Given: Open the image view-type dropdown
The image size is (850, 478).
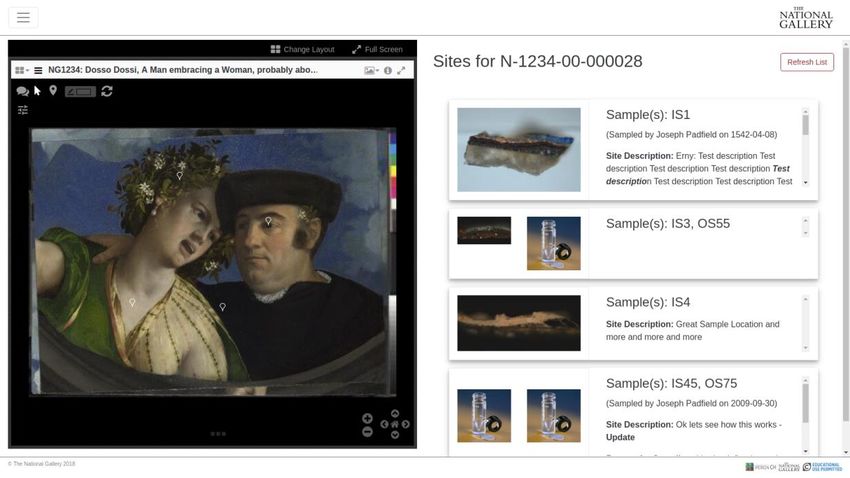Looking at the screenshot, I should 371,70.
